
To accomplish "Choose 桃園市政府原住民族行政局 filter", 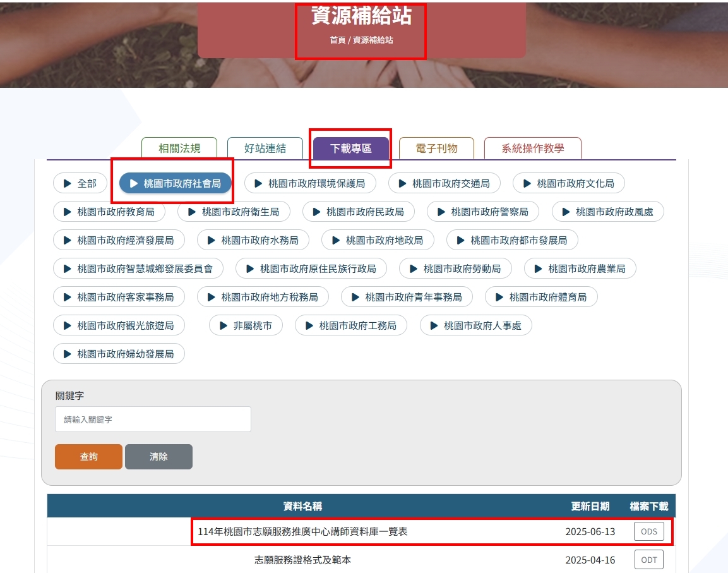I will coord(311,268).
